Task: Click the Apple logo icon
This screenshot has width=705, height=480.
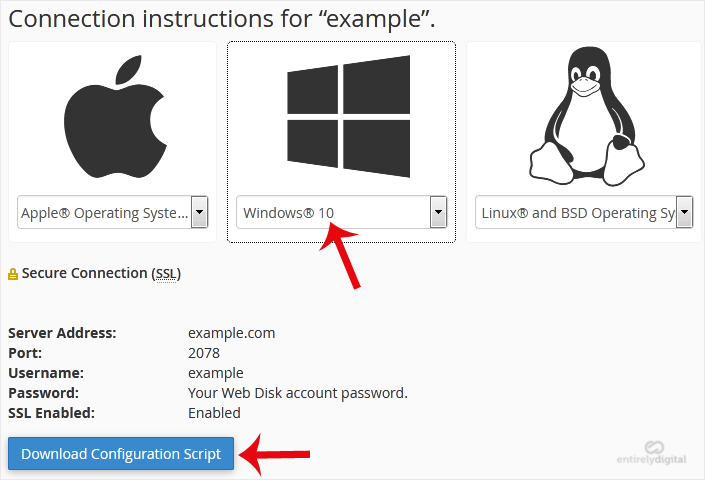Action: pyautogui.click(x=113, y=118)
